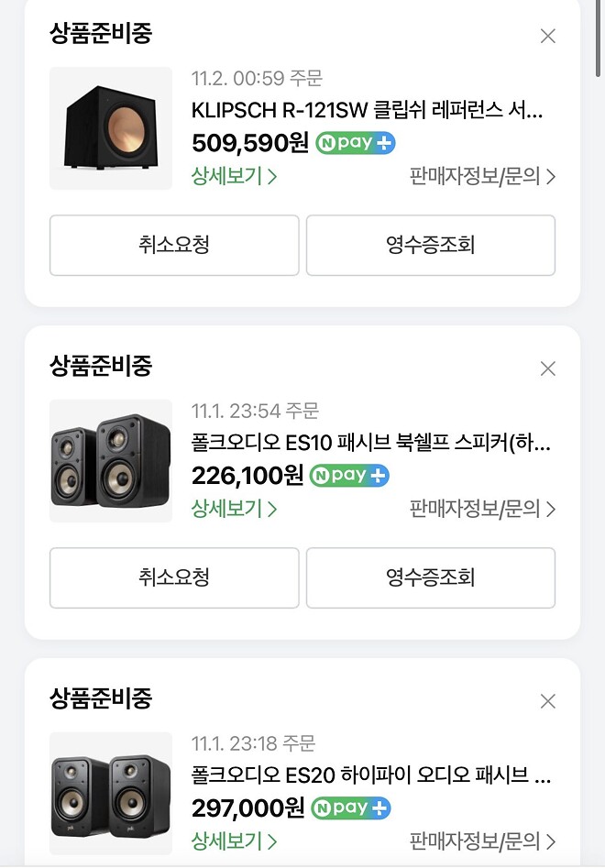Dismiss the ES10 order card with the X icon

[547, 368]
